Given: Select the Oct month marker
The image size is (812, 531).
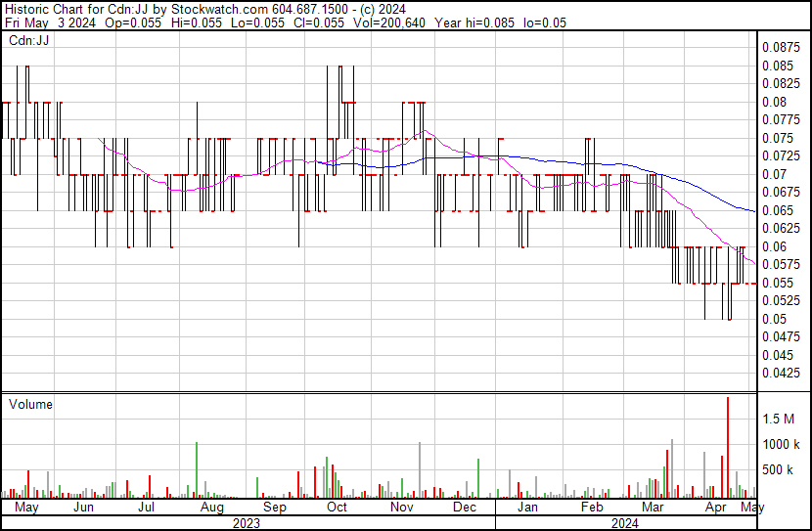Looking at the screenshot, I should coord(337,507).
